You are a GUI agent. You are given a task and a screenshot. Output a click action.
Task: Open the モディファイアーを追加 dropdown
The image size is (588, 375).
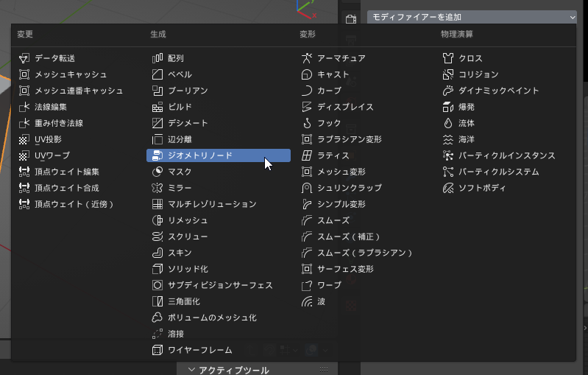coord(471,16)
